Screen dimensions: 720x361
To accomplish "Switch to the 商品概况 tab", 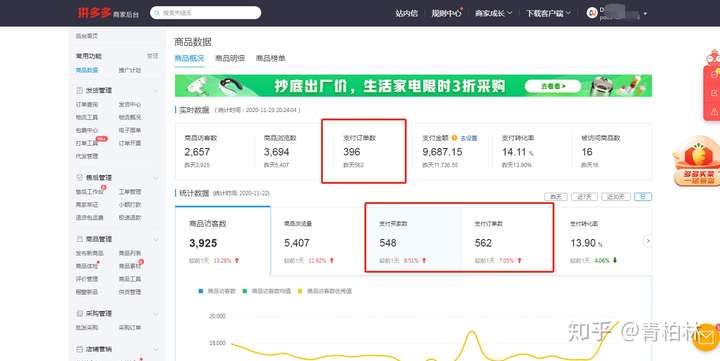I will point(189,58).
